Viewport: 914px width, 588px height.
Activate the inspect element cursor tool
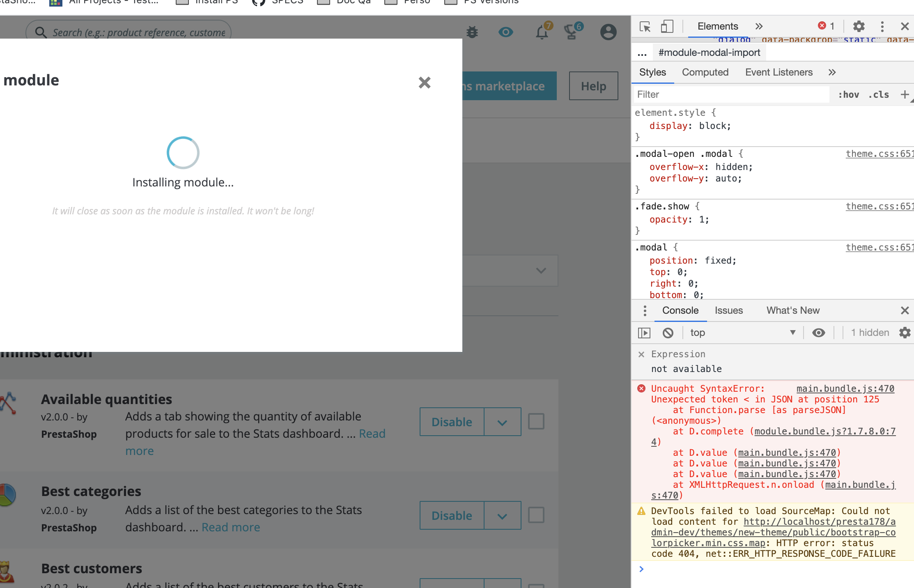[x=645, y=26]
